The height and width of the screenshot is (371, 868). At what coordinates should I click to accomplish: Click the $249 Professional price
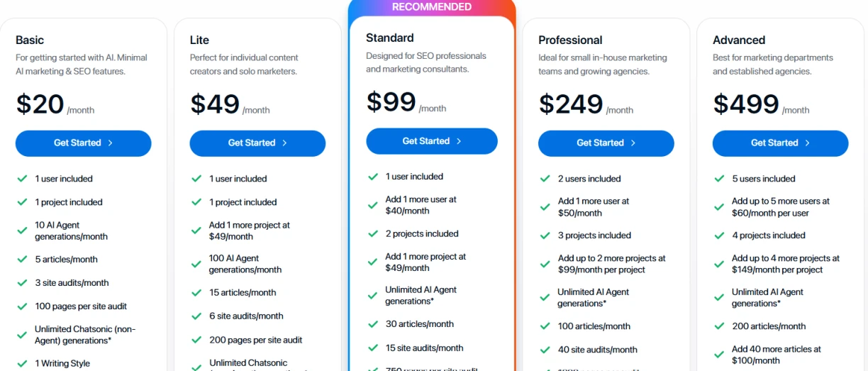(572, 104)
